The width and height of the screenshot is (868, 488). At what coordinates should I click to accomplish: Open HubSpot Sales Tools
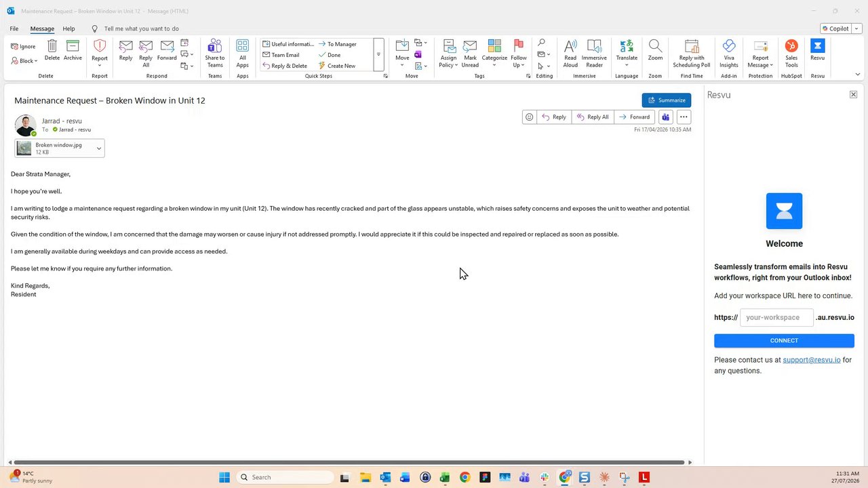(791, 53)
